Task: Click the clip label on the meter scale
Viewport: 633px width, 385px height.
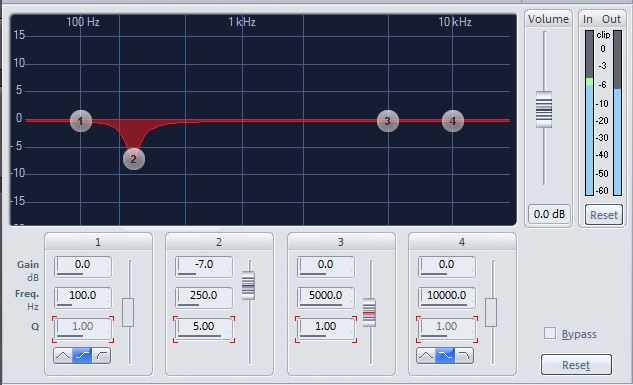Action: [603, 35]
